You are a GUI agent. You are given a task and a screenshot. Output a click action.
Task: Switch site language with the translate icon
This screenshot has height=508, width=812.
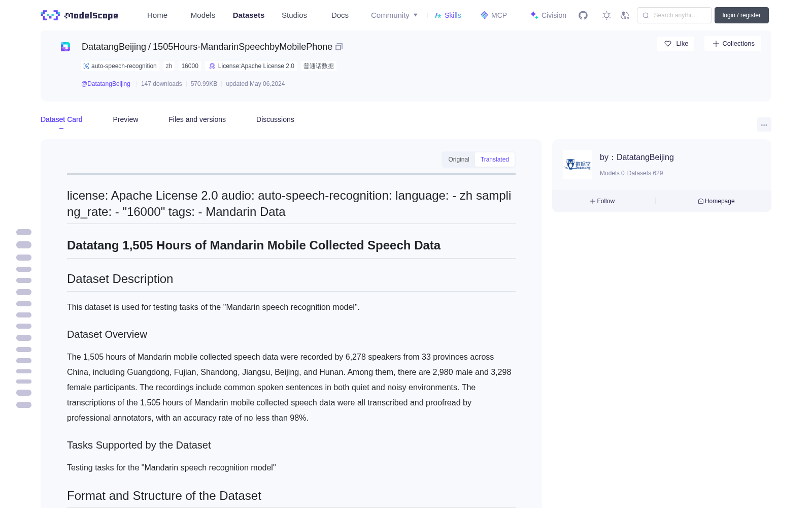pyautogui.click(x=625, y=15)
